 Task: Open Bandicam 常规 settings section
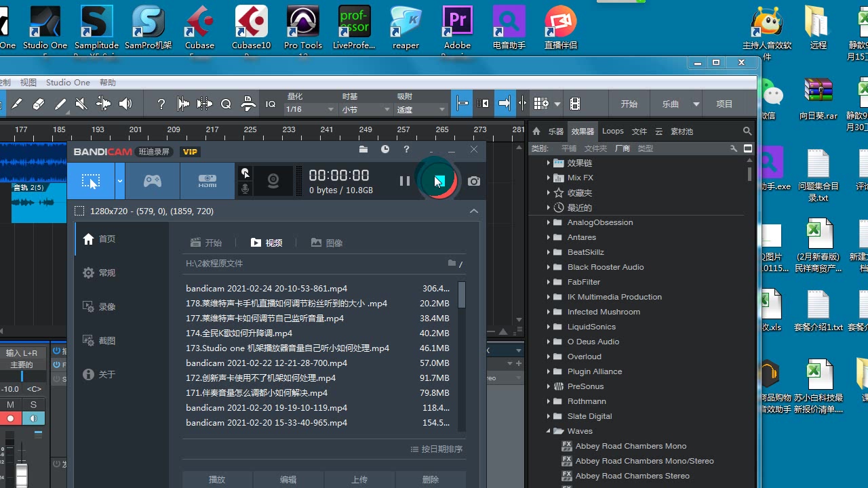pyautogui.click(x=99, y=272)
